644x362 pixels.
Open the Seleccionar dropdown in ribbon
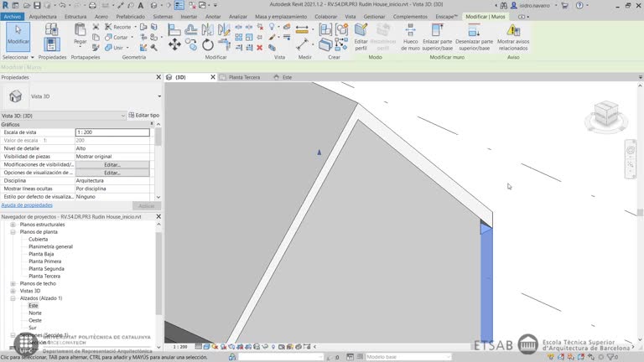[18, 58]
